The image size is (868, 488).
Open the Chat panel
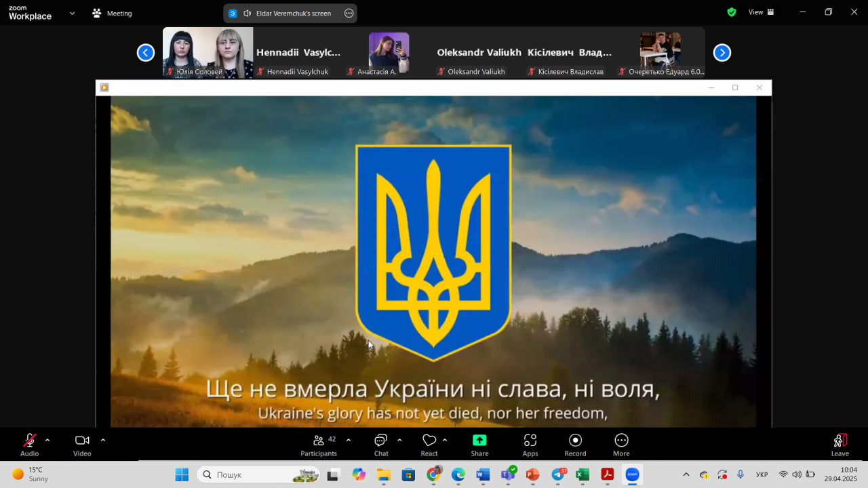(381, 445)
